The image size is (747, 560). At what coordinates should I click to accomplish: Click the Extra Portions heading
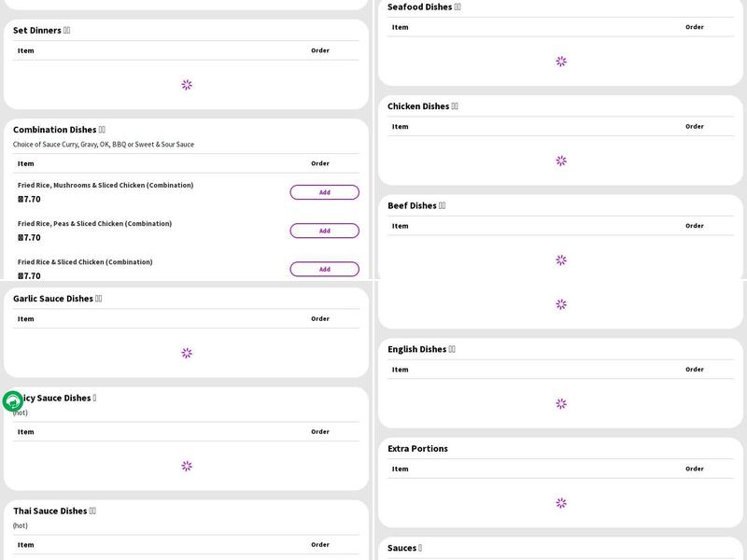coord(417,449)
